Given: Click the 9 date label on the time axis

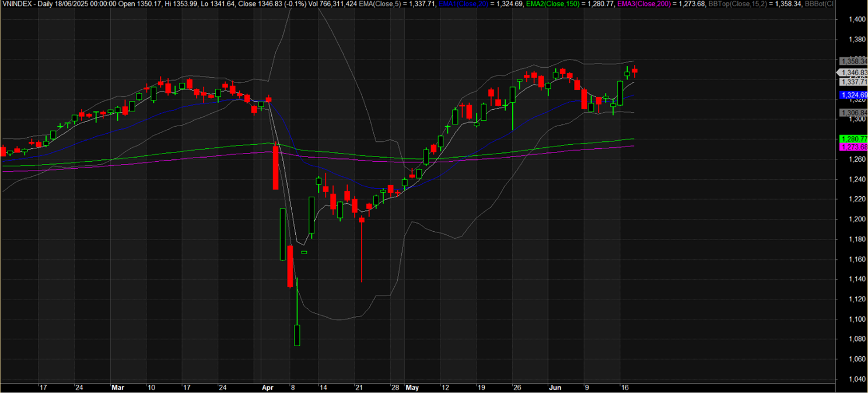Looking at the screenshot, I should 586,387.
